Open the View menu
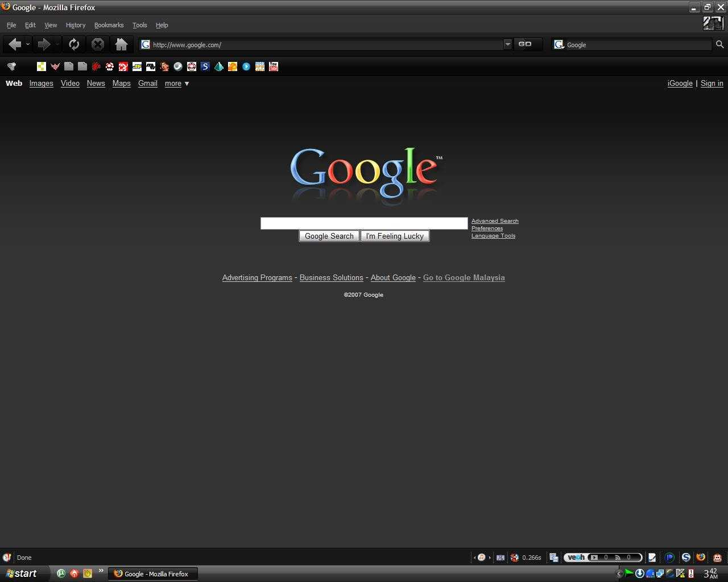Screen dimensions: 728x582 [51, 25]
